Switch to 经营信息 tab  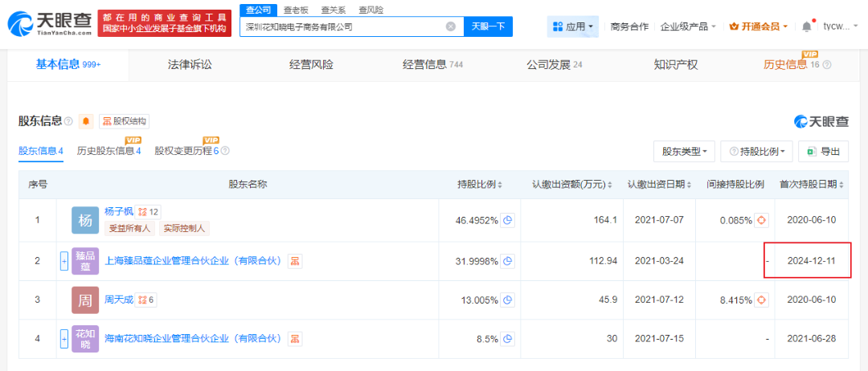(432, 65)
